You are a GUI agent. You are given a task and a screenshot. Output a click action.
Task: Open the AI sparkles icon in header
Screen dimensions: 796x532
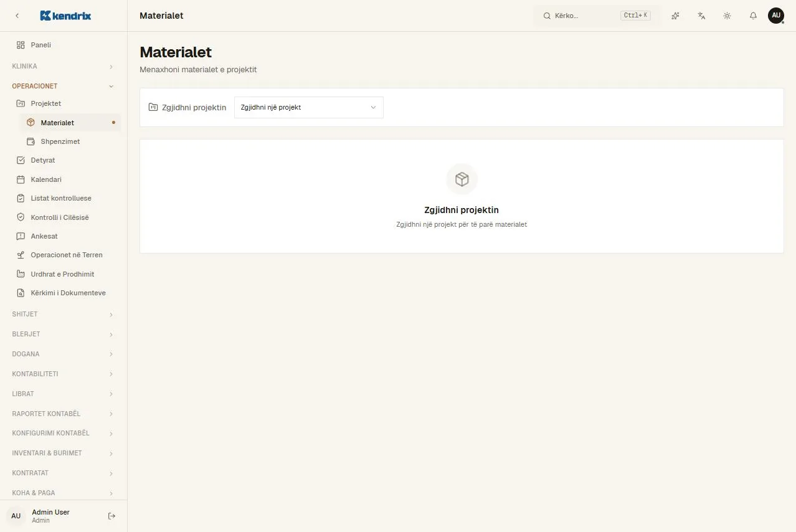point(675,16)
